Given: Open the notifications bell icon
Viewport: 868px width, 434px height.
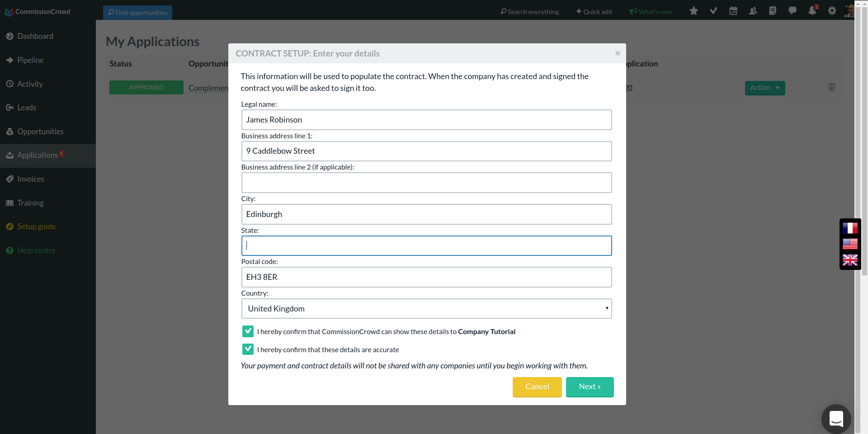Looking at the screenshot, I should [812, 11].
